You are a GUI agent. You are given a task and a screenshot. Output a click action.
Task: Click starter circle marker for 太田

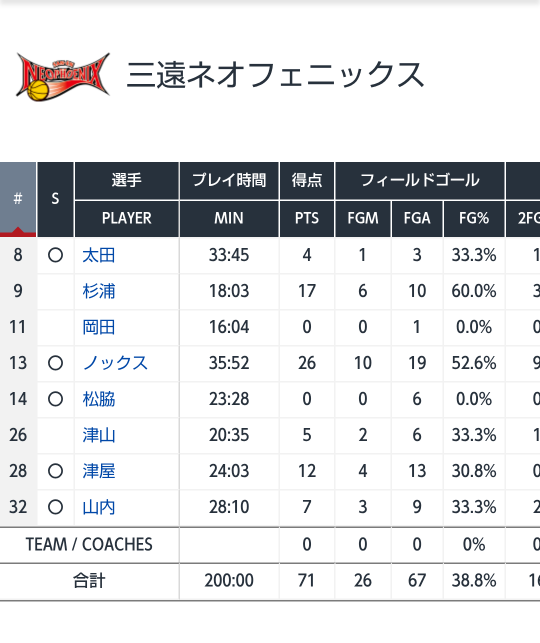coord(55,255)
